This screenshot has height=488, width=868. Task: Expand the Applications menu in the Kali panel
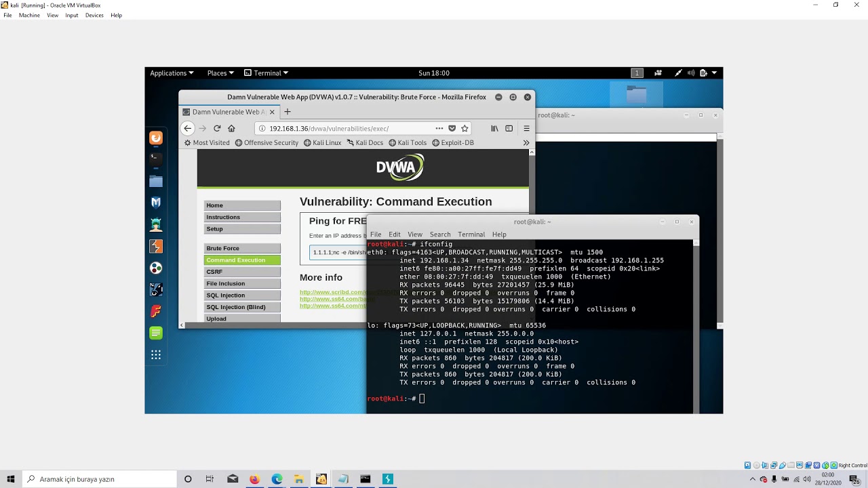click(x=172, y=73)
